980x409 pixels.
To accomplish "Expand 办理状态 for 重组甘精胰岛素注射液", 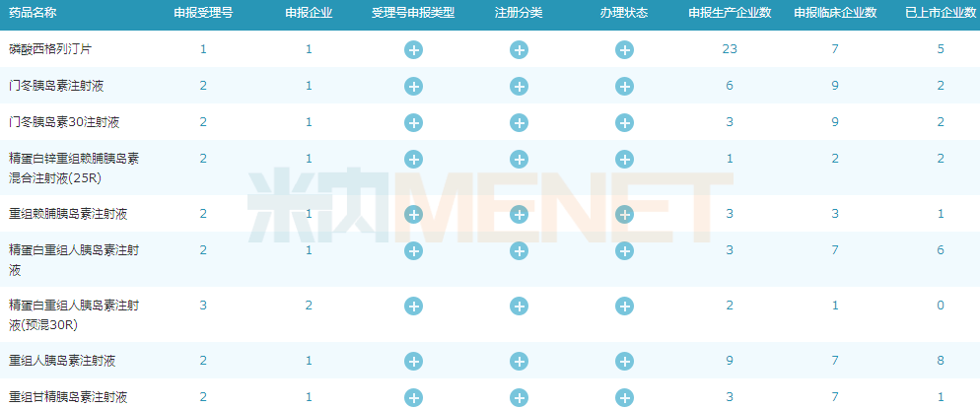I will pyautogui.click(x=624, y=398).
